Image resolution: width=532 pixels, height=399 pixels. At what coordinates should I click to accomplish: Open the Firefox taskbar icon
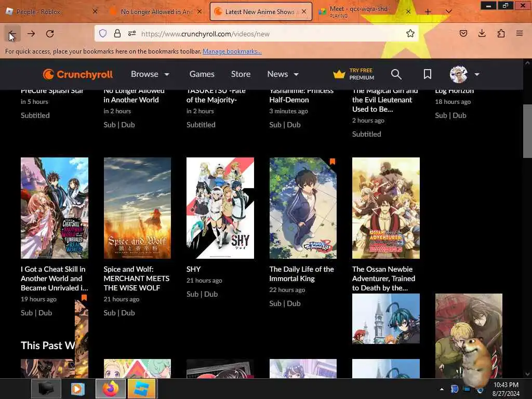111,389
